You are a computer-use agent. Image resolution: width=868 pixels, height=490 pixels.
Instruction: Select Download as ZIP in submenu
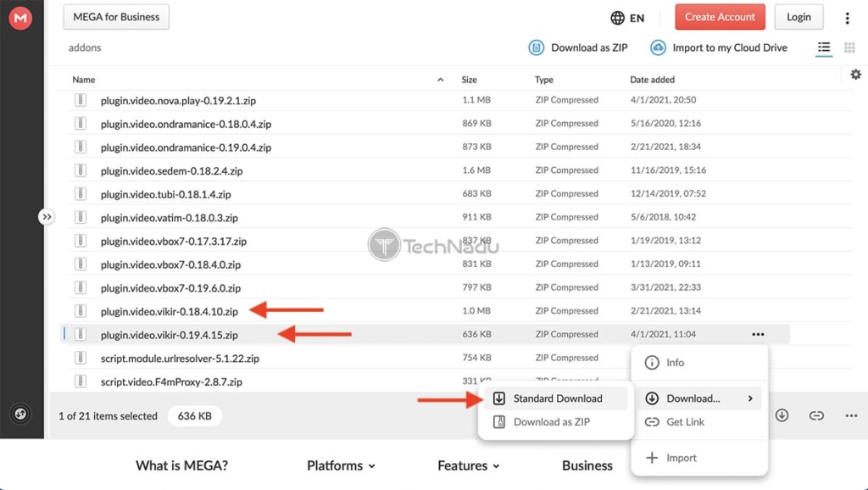(556, 422)
